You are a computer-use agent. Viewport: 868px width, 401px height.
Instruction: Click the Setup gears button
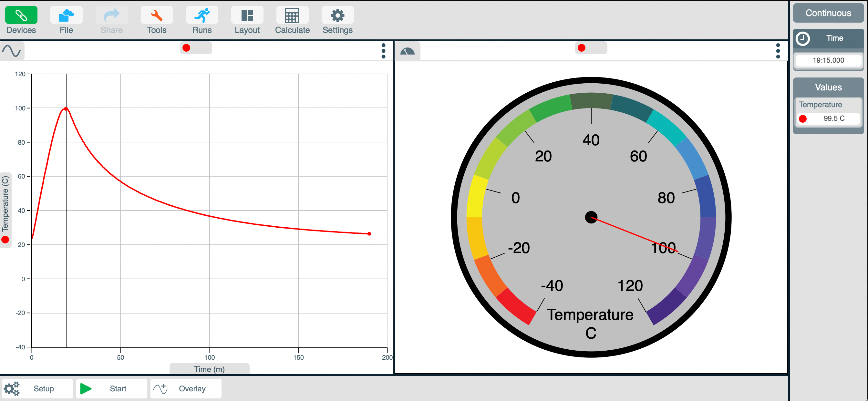37,388
